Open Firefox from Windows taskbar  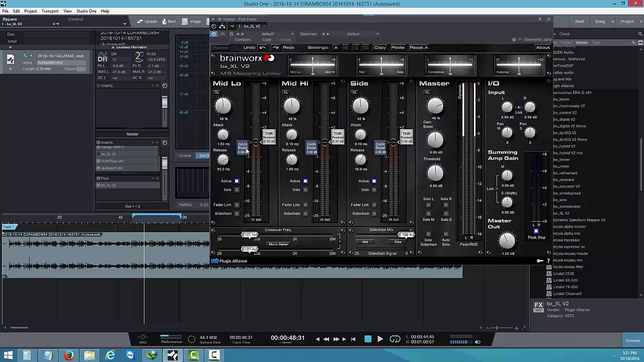click(x=68, y=355)
